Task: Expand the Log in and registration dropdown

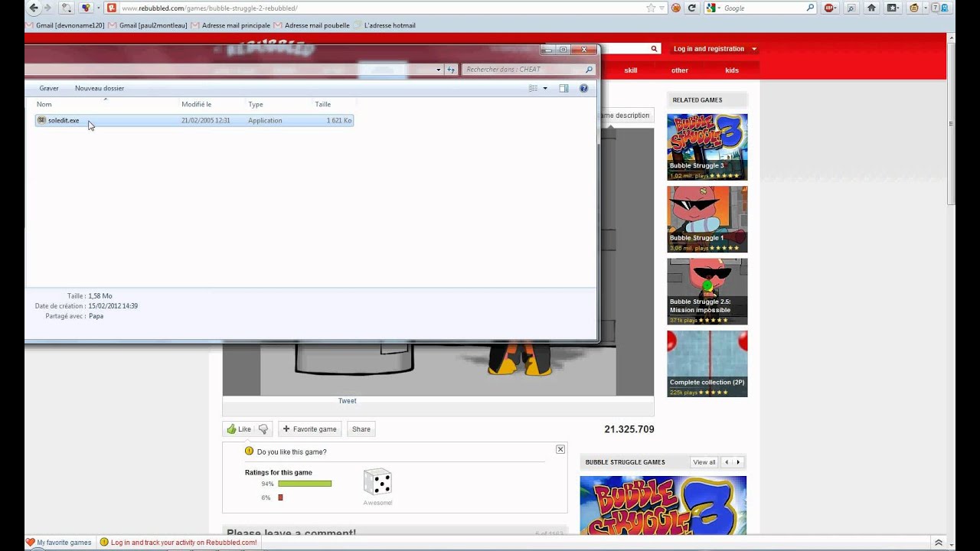Action: point(754,49)
